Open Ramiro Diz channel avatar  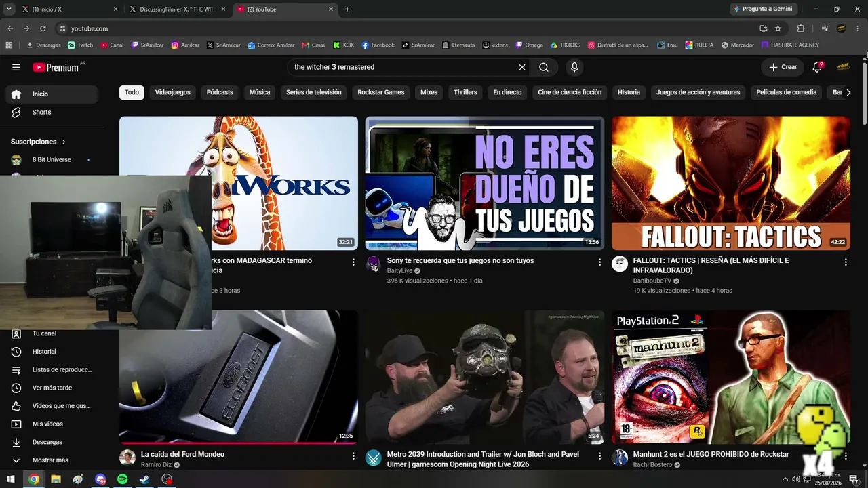(127, 457)
